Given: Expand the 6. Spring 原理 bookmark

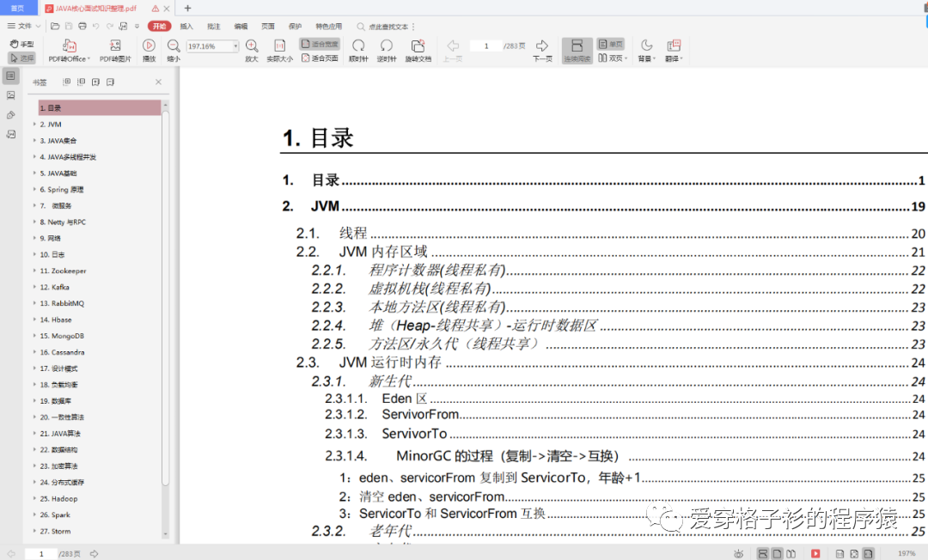Looking at the screenshot, I should pyautogui.click(x=34, y=189).
